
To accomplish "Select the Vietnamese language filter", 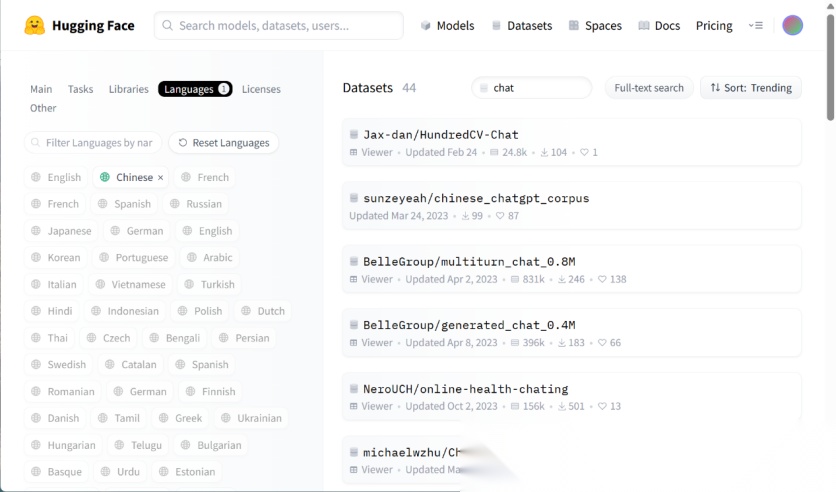I will 131,284.
